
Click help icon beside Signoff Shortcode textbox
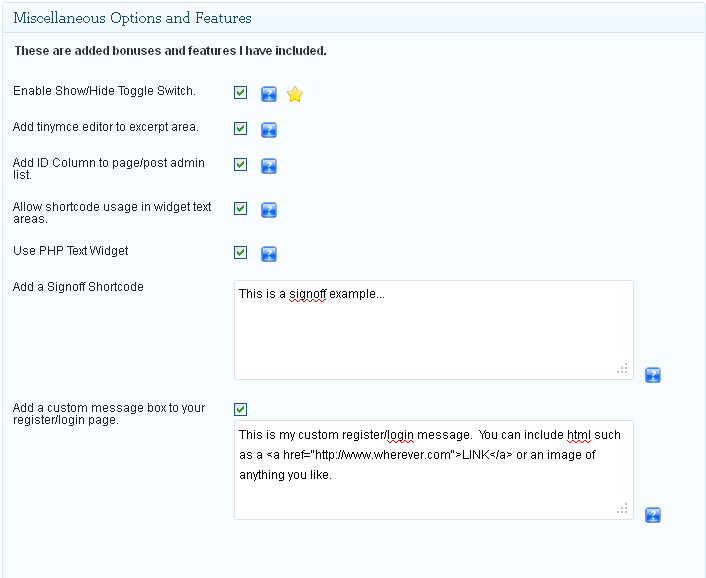point(652,375)
